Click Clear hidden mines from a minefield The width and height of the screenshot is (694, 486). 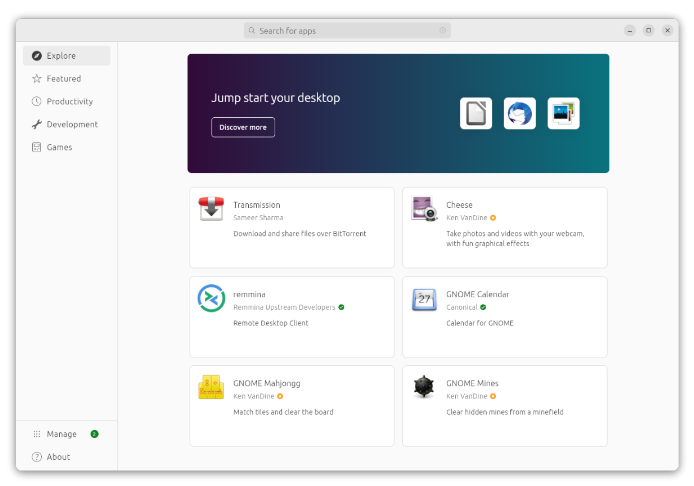[505, 412]
